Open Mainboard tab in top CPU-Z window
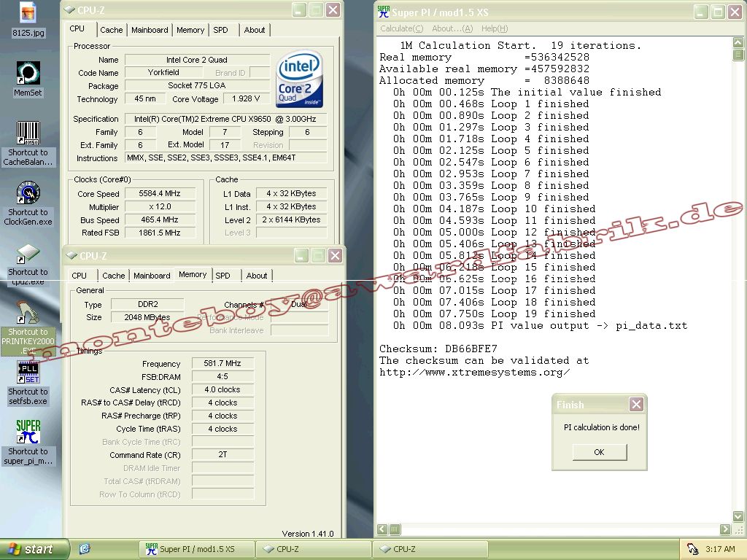The height and width of the screenshot is (560, 747). tap(150, 30)
